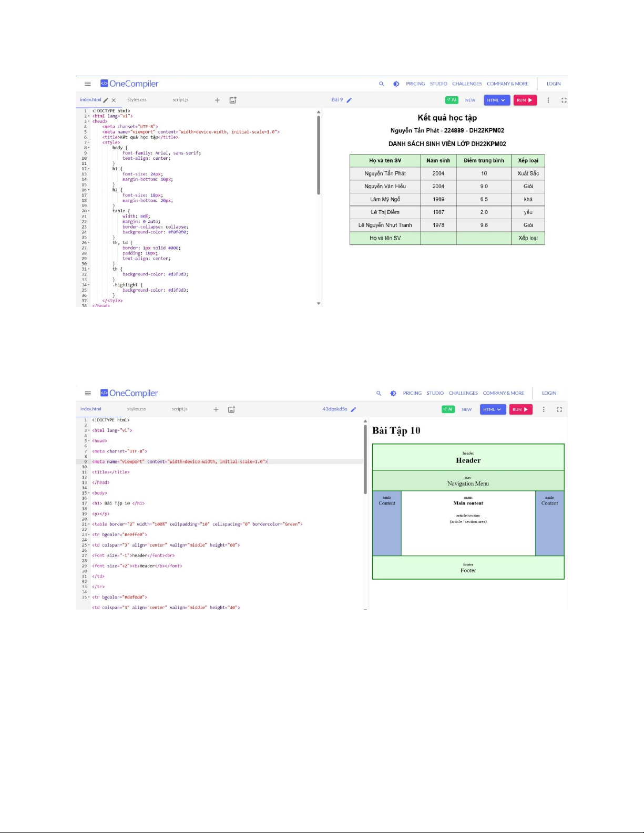Image resolution: width=644 pixels, height=833 pixels.
Task: Open CHALLENGES in the Bài Tập 10 screenshot
Action: tap(463, 393)
